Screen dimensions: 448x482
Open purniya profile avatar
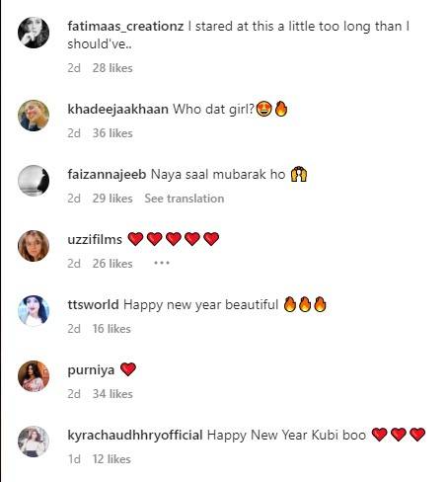(34, 376)
